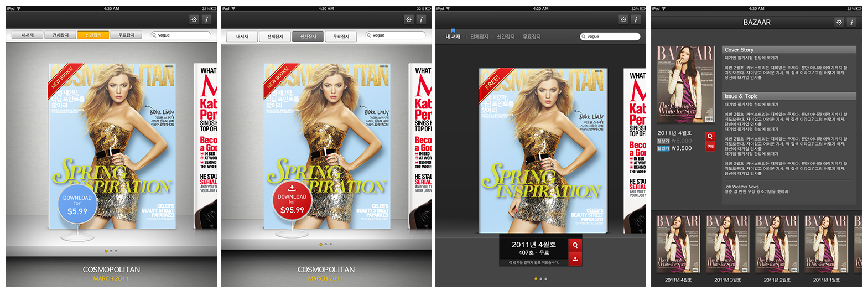
Task: Click the 2011년 4월호 407호 - 무료 caption
Action: point(534,248)
